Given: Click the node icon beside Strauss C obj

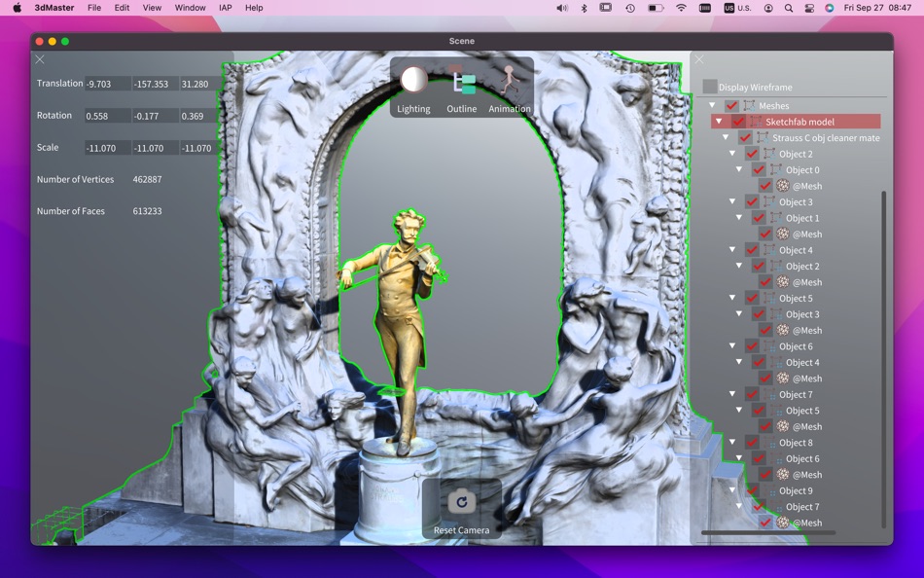Looking at the screenshot, I should 763,137.
